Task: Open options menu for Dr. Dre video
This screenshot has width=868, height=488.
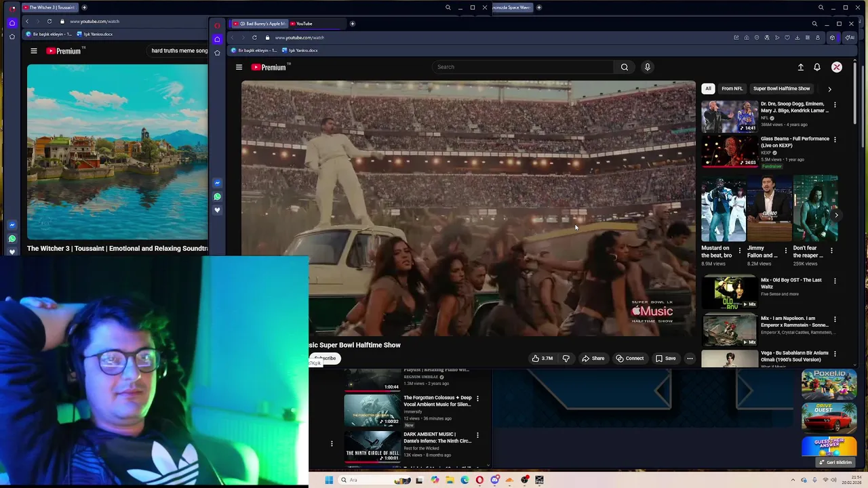Action: (x=835, y=105)
